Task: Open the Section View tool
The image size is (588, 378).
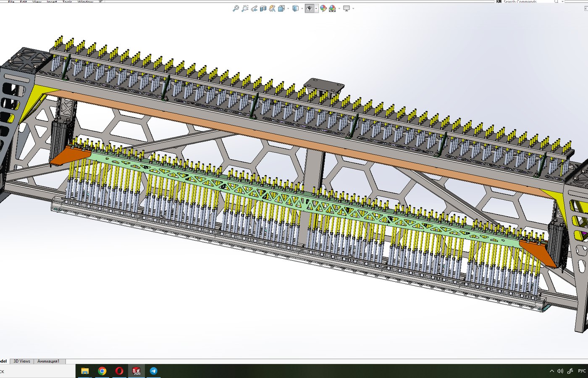Action: (263, 8)
